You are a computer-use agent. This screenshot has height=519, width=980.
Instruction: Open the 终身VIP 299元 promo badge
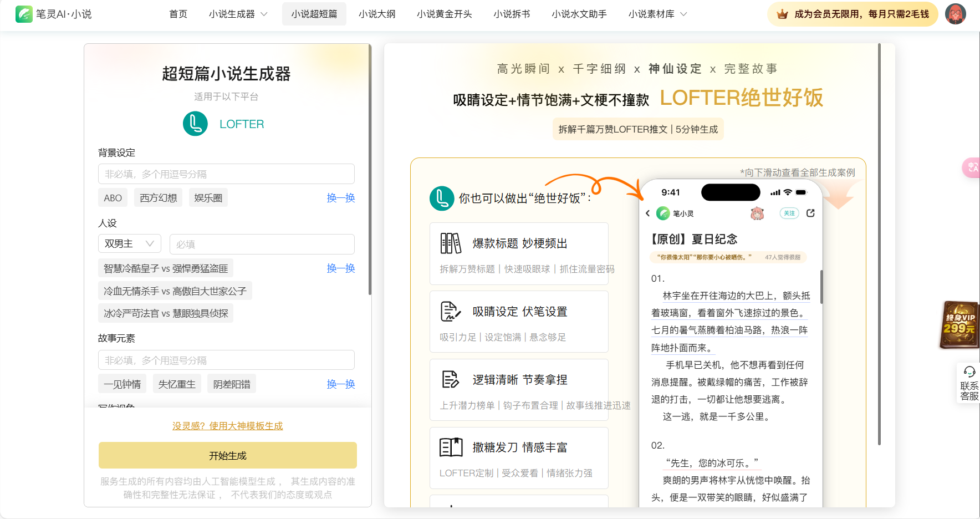pyautogui.click(x=959, y=325)
